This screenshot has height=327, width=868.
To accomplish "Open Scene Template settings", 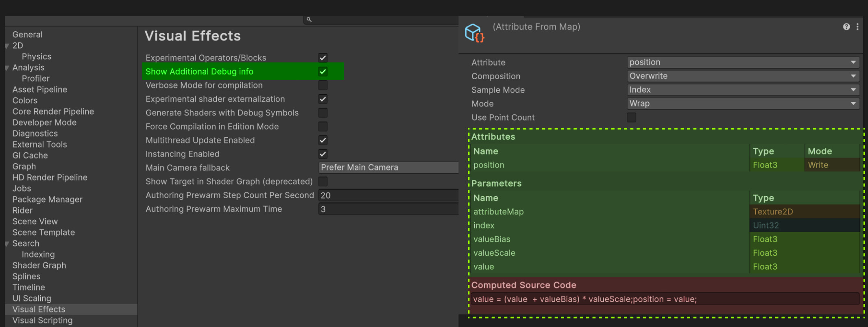I will point(44,232).
